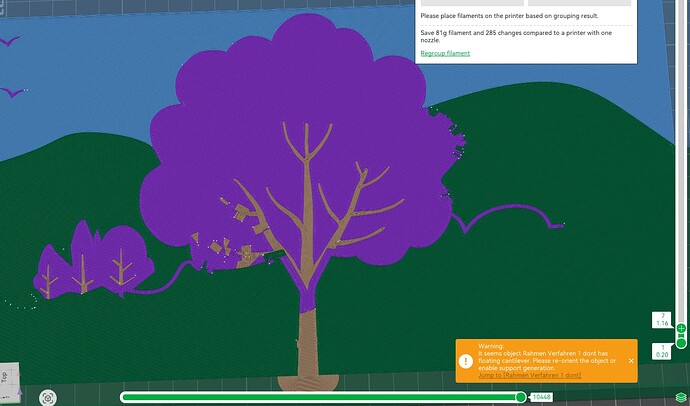Click the right gray button in filament popup
690x406 pixels.
click(x=579, y=3)
